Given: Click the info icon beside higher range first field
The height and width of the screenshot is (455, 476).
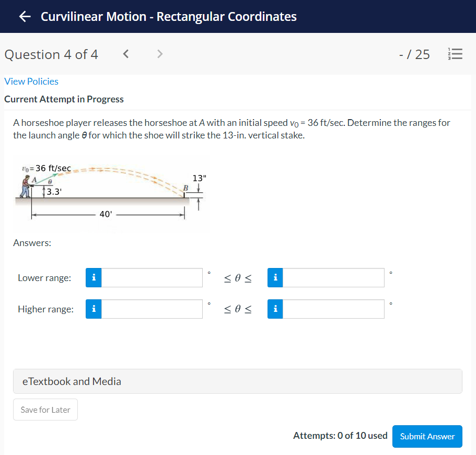Looking at the screenshot, I should pyautogui.click(x=94, y=309).
